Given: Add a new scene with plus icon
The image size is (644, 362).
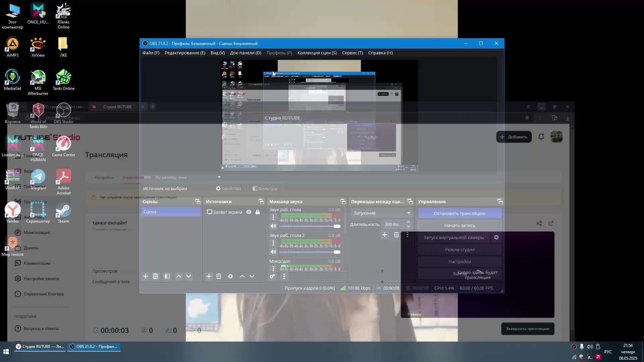Looking at the screenshot, I should click(x=146, y=276).
